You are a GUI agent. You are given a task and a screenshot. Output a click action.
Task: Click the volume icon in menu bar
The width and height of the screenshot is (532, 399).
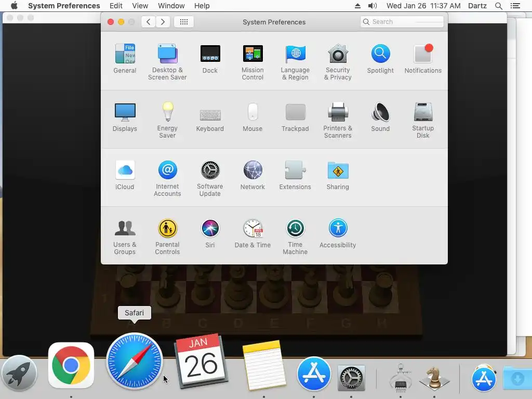372,6
